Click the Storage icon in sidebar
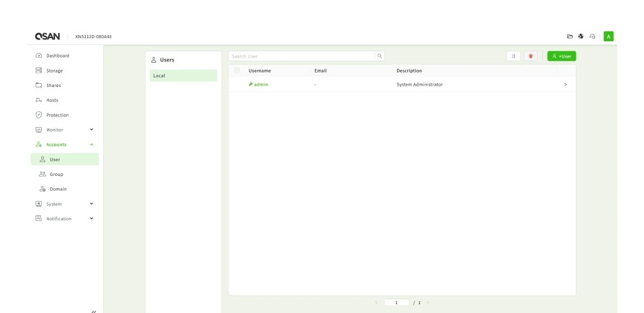Viewport: 644px width, 313px height. 39,70
